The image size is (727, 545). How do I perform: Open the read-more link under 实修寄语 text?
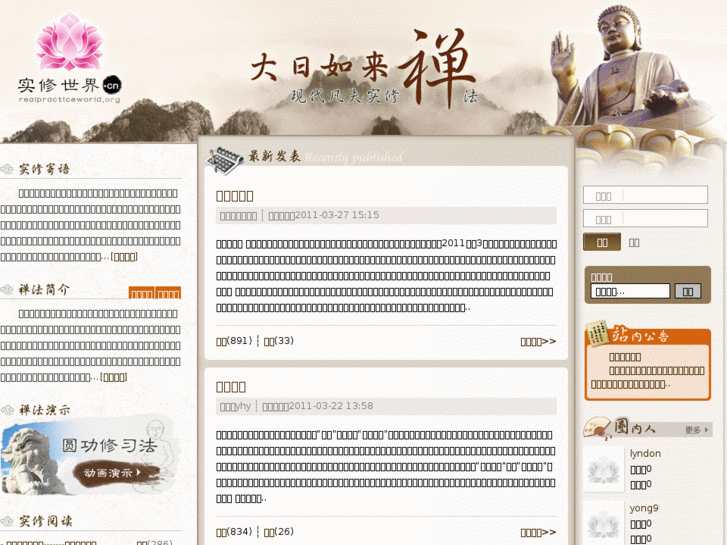tap(124, 257)
